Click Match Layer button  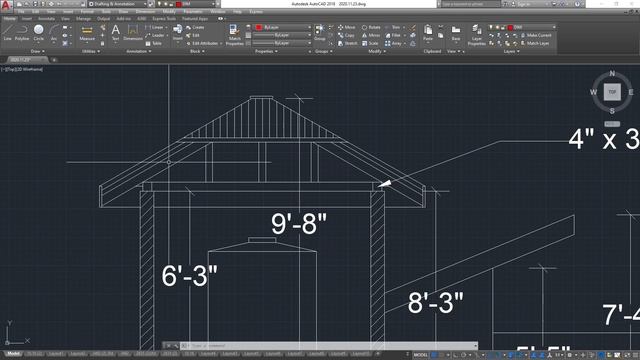tap(535, 43)
